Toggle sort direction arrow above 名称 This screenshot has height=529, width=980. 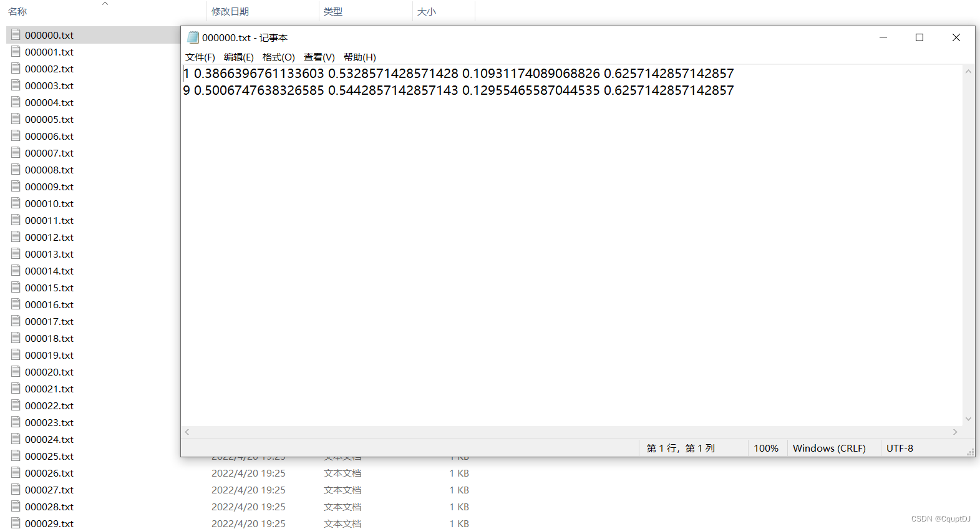[105, 3]
